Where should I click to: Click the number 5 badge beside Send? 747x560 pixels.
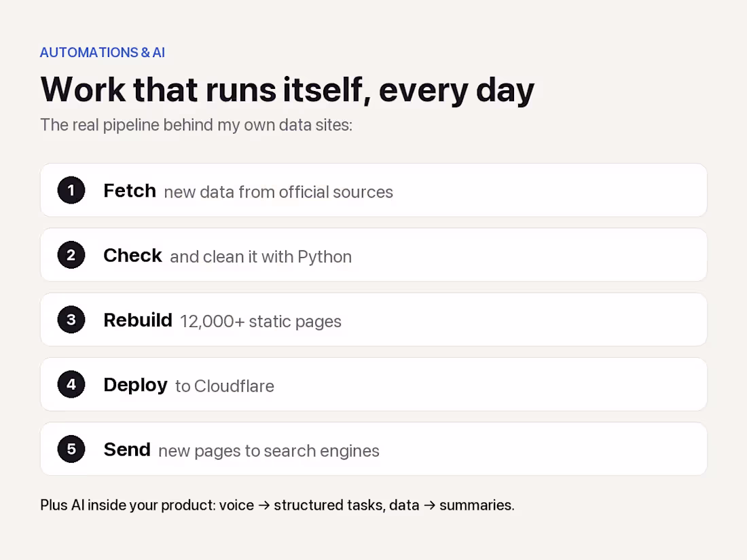point(71,449)
